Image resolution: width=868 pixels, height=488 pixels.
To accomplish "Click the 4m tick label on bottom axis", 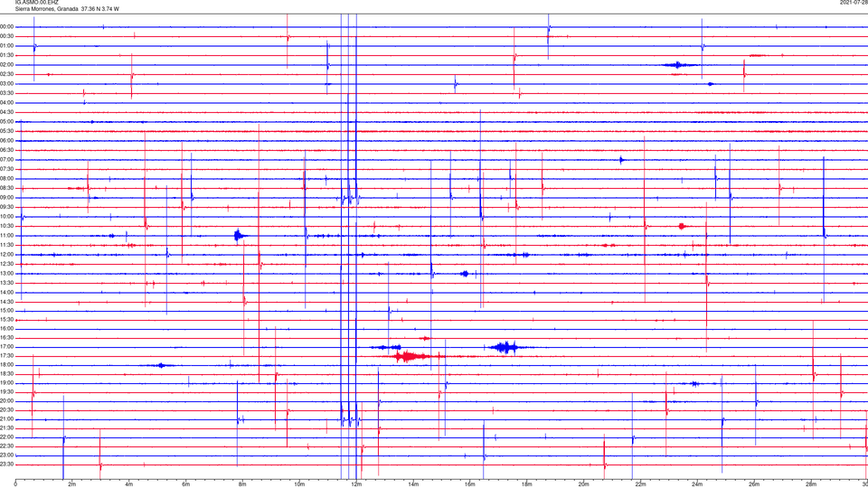I will 129,484.
